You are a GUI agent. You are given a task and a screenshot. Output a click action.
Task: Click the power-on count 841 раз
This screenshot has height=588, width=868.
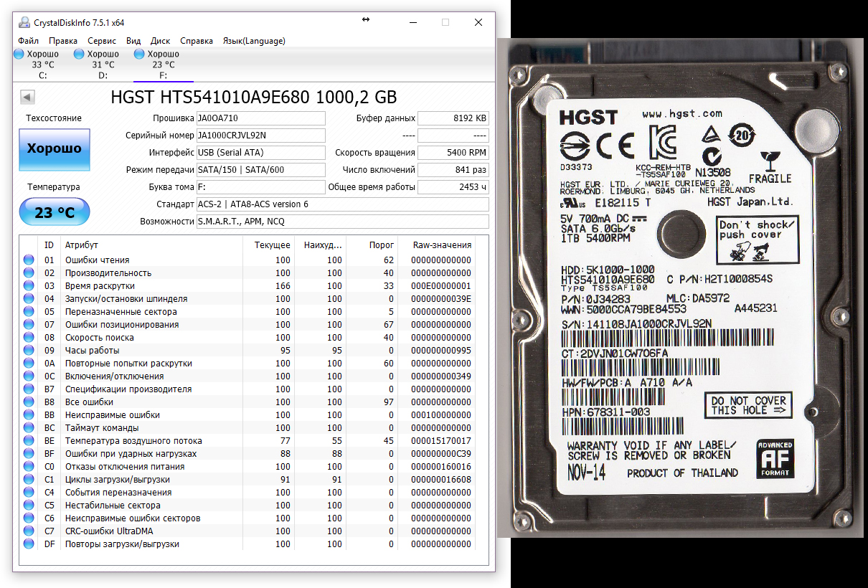tap(453, 170)
